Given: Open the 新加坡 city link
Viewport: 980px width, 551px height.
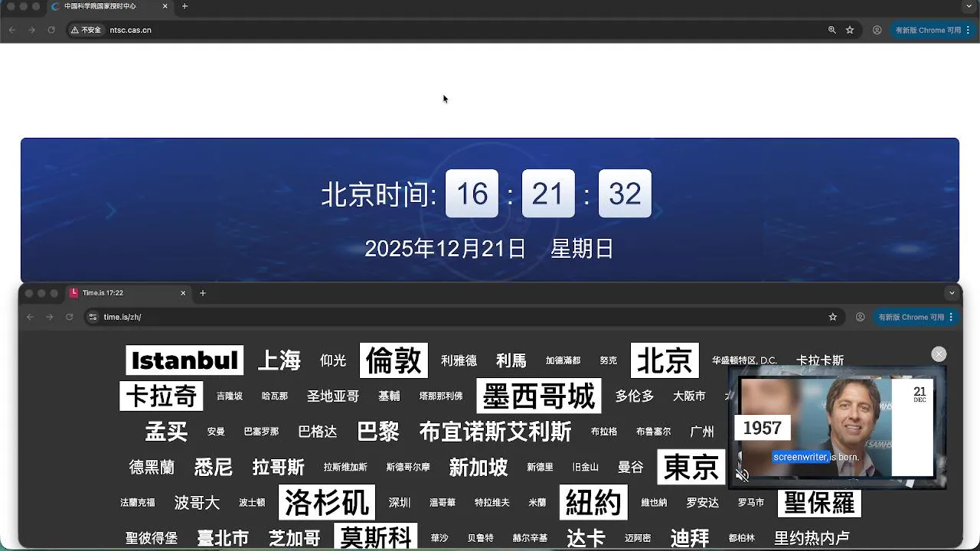Looking at the screenshot, I should (x=479, y=467).
